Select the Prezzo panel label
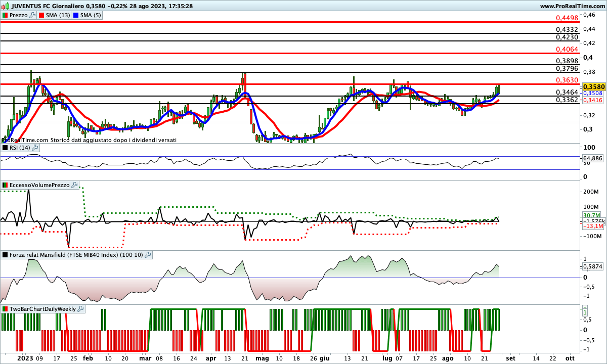 (x=19, y=16)
